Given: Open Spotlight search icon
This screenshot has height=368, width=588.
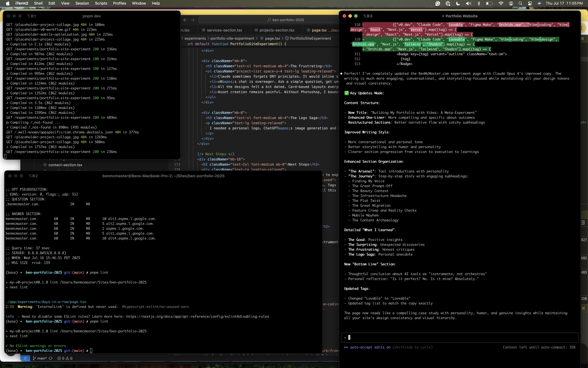Looking at the screenshot, I should [520, 3].
